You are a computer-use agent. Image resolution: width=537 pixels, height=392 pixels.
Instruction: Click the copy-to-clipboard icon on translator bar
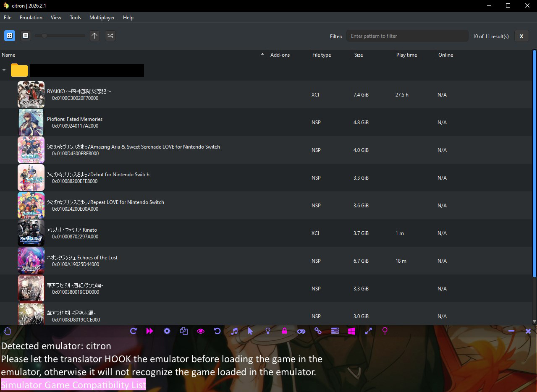pyautogui.click(x=183, y=331)
